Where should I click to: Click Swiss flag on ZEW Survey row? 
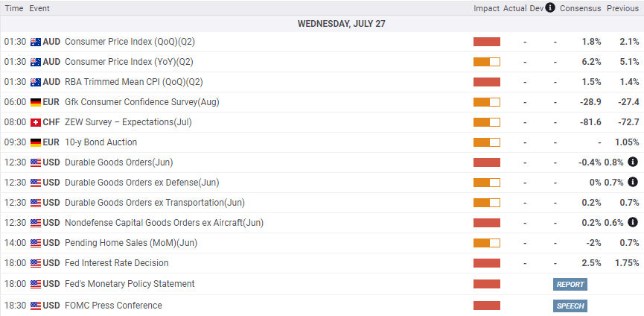pyautogui.click(x=36, y=122)
